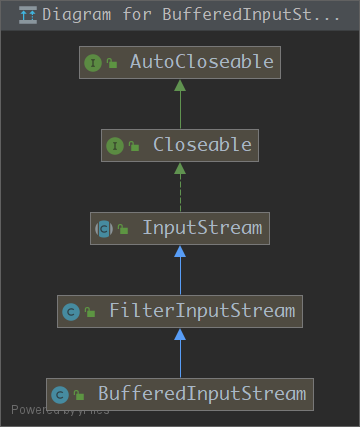Click the lock icon beside FilterInputStream
Viewport: 360px width, 427px height.
90,312
